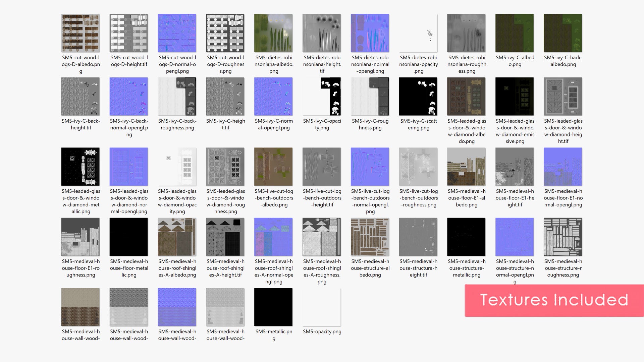Select SM5-ivy-C-scattering.png thumbnail
Image resolution: width=644 pixels, height=362 pixels.
point(418,97)
